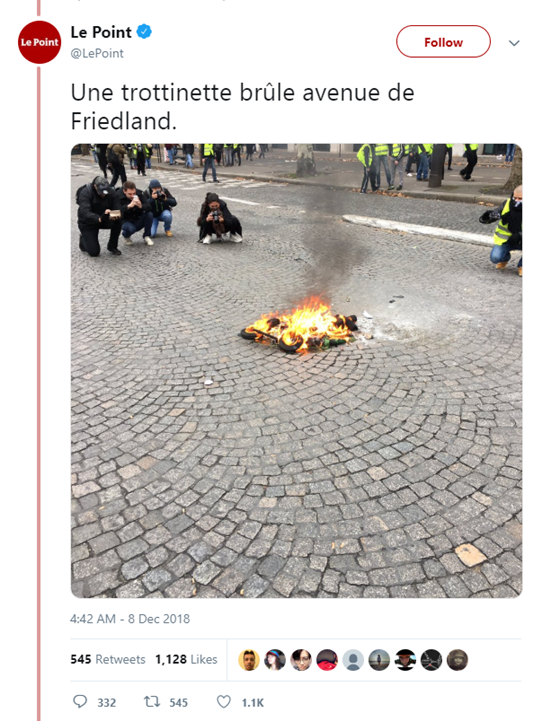The height and width of the screenshot is (721, 550).
Task: Click the default gray silhouette avatar
Action: [x=353, y=660]
